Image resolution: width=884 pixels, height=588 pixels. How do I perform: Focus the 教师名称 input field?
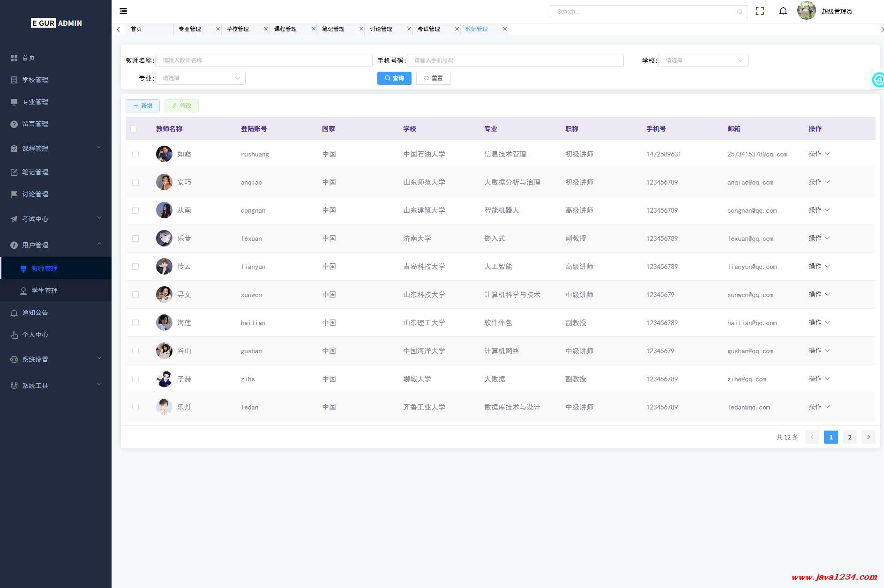pos(263,60)
